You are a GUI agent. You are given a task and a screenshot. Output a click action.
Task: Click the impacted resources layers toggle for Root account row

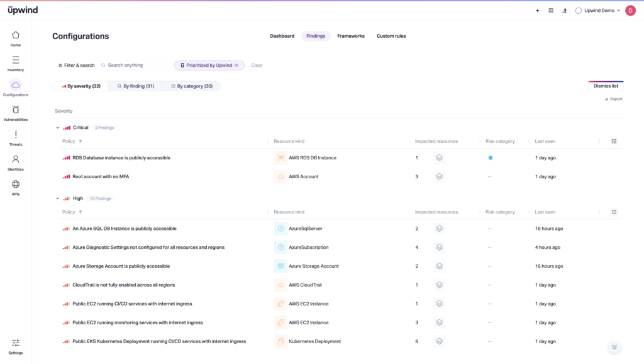pos(439,176)
